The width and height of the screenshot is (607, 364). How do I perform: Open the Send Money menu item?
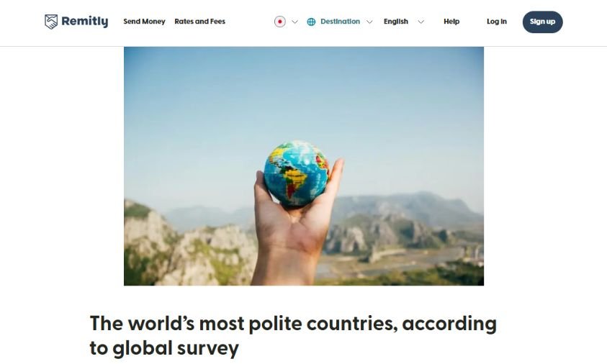point(144,22)
